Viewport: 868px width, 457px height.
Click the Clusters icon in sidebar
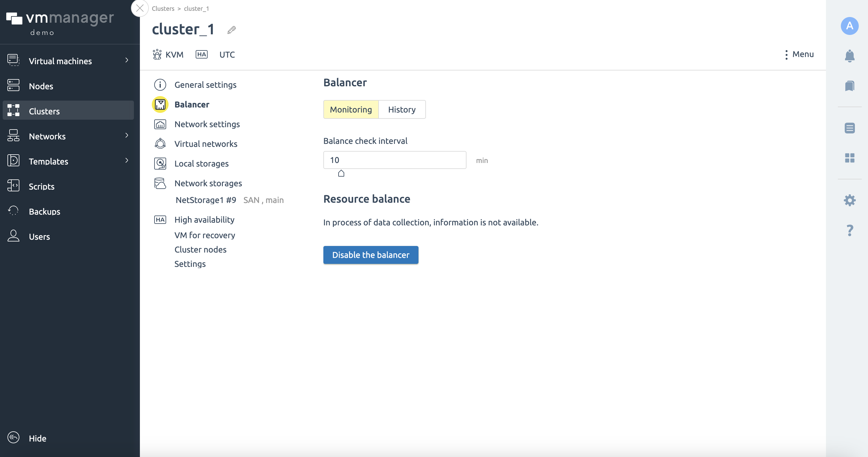pos(13,110)
